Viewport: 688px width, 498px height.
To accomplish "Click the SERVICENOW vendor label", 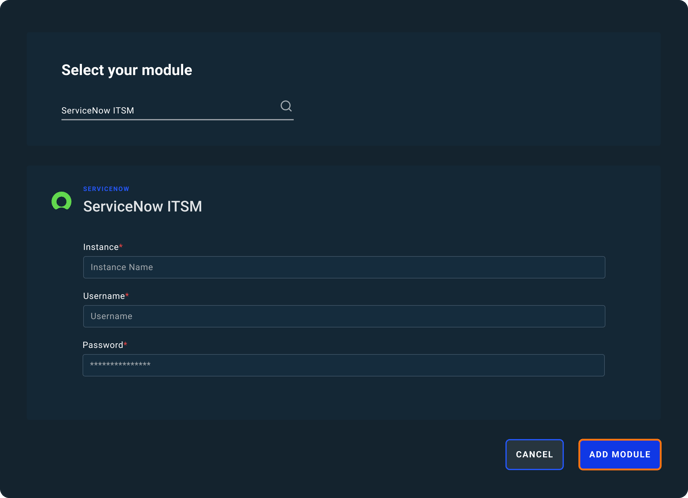I will (x=106, y=189).
